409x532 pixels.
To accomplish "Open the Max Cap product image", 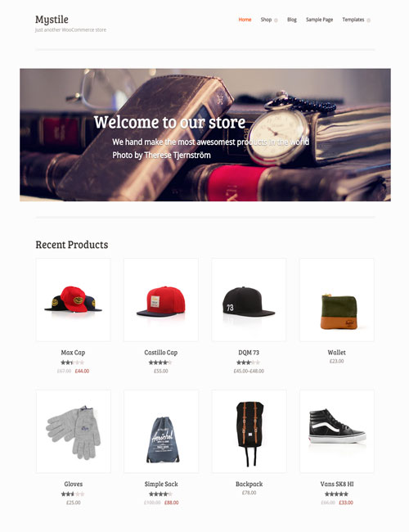I will tap(74, 300).
